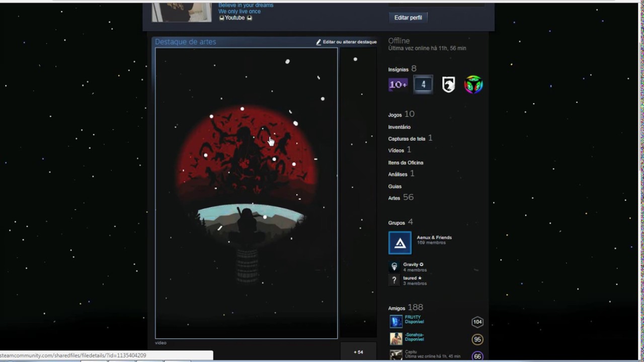The width and height of the screenshot is (644, 362).
Task: Open the Guias link
Action: 395,187
